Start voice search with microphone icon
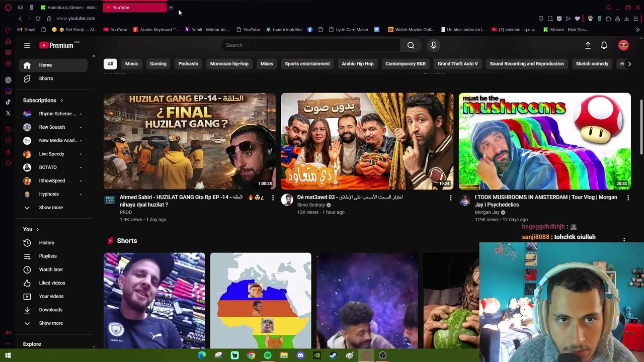This screenshot has height=362, width=644. pos(433,45)
